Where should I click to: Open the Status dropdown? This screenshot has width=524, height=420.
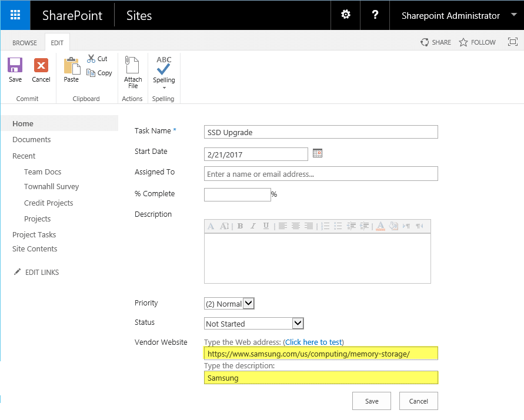(x=253, y=323)
